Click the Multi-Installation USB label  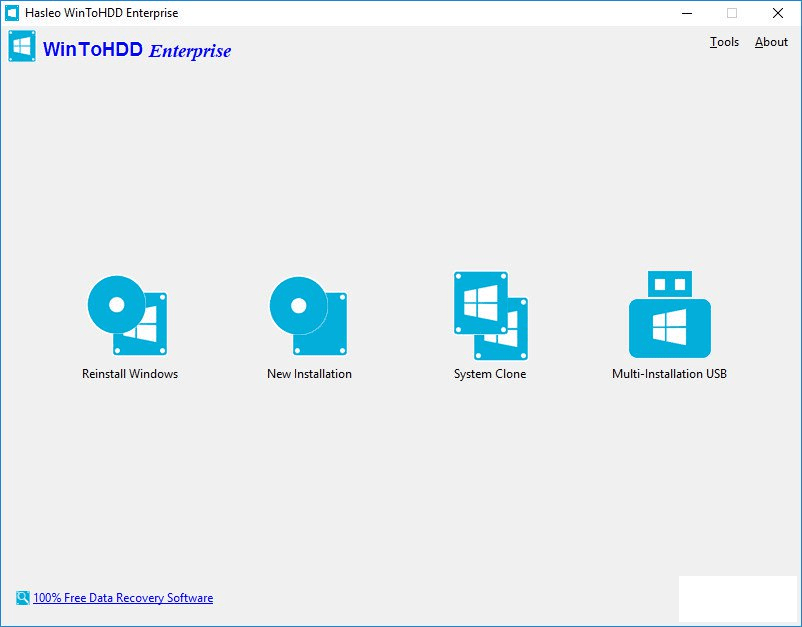[670, 374]
